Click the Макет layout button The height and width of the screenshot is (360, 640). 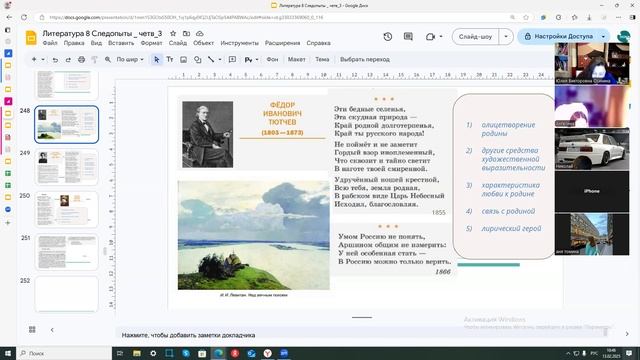point(296,60)
